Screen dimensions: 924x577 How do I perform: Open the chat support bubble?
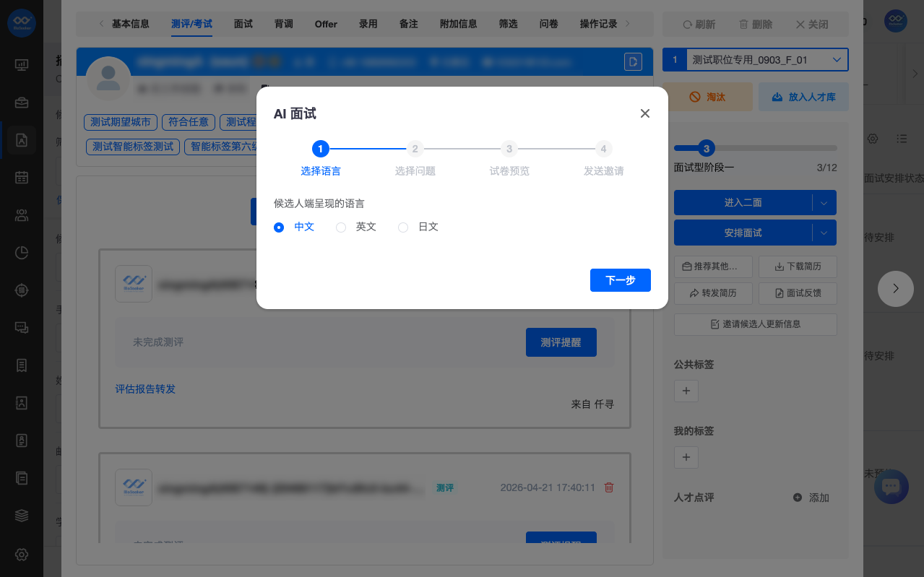891,487
